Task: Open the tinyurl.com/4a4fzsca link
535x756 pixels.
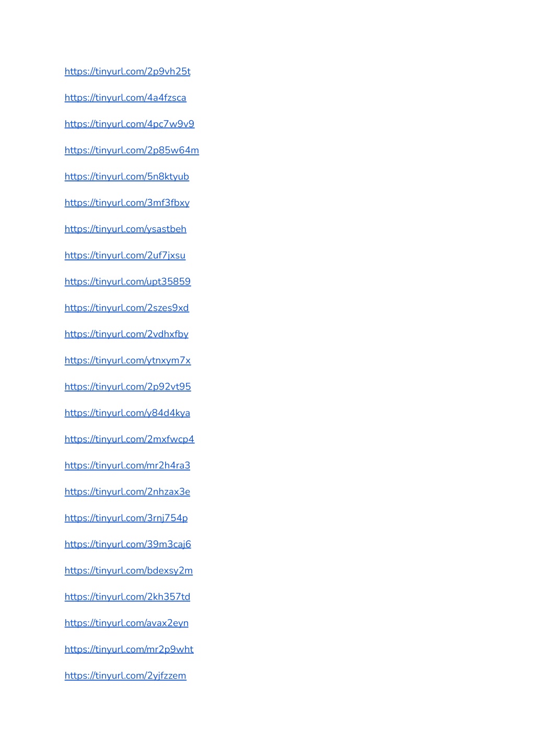Action: tap(125, 98)
